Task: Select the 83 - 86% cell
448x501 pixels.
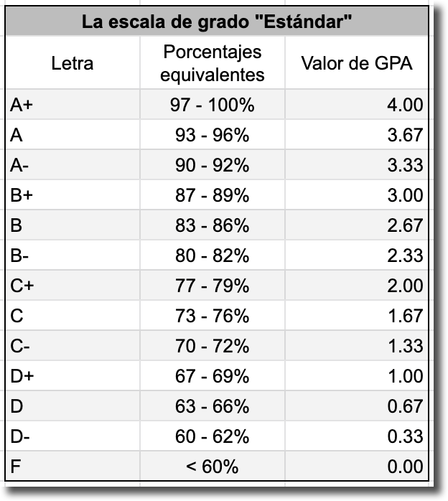Action: coord(213,226)
